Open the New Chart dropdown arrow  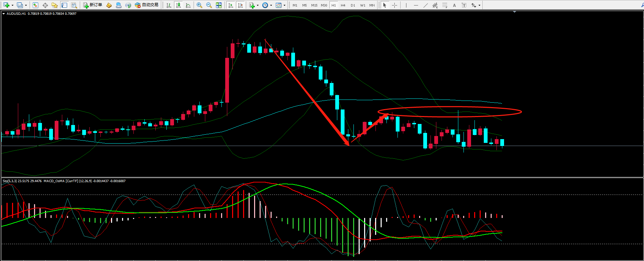point(12,5)
